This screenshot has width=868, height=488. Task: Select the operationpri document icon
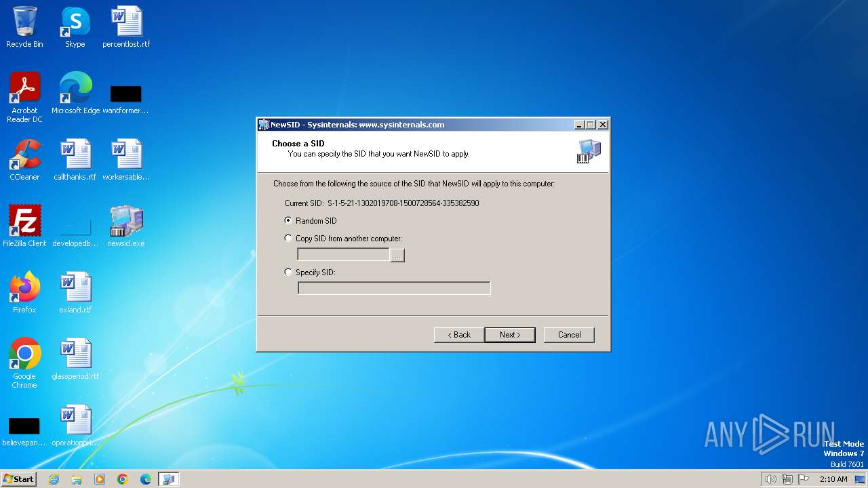75,426
